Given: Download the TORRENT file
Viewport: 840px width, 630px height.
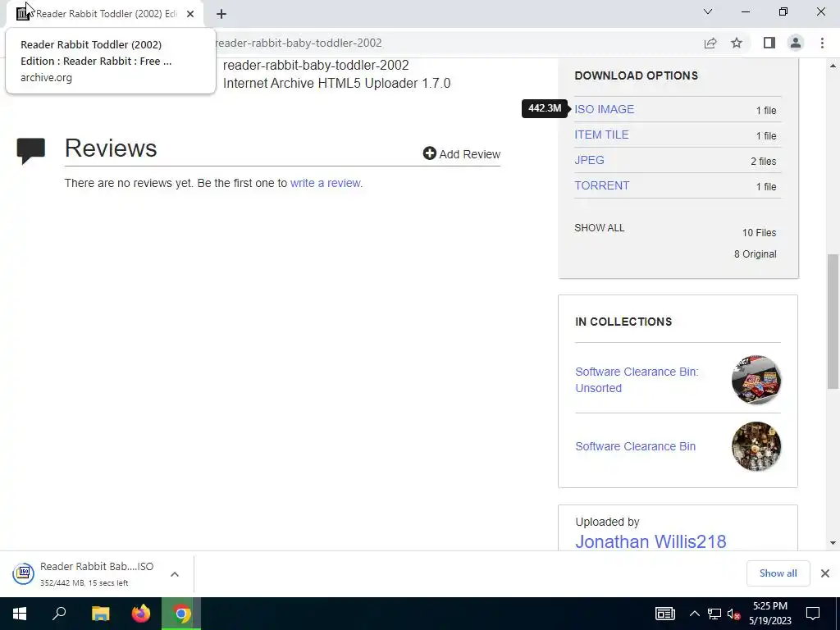Looking at the screenshot, I should (x=602, y=186).
